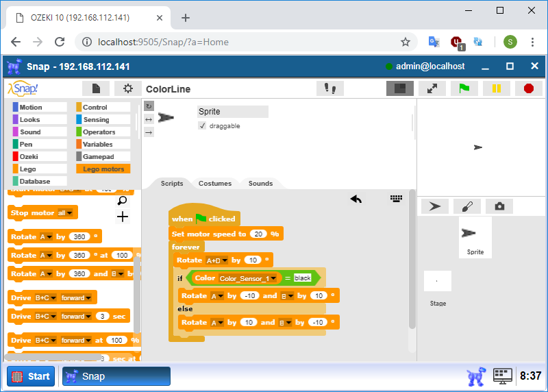Select the Variables block category
This screenshot has height=392, width=548.
[103, 144]
